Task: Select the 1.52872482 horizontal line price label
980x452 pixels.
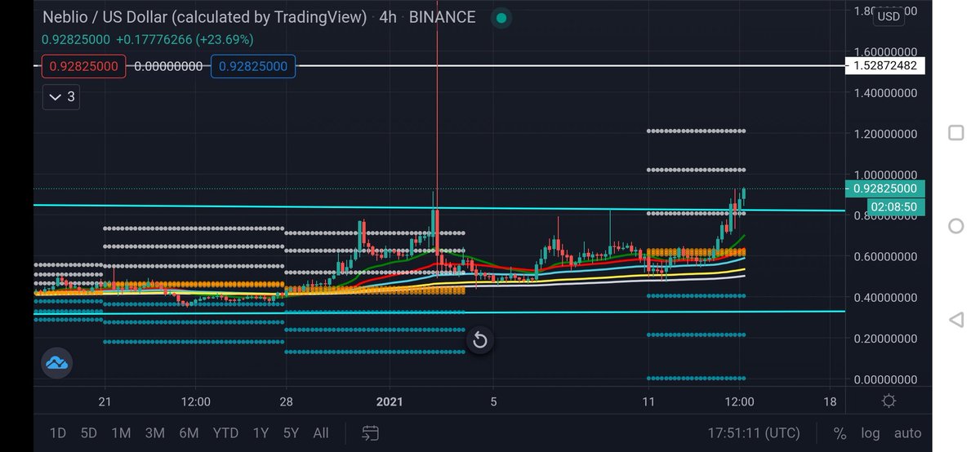Action: pyautogui.click(x=885, y=65)
